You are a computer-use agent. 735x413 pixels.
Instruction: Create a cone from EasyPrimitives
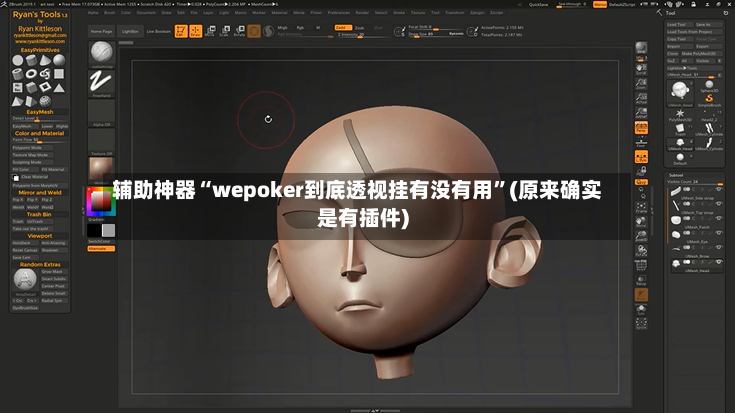45,60
